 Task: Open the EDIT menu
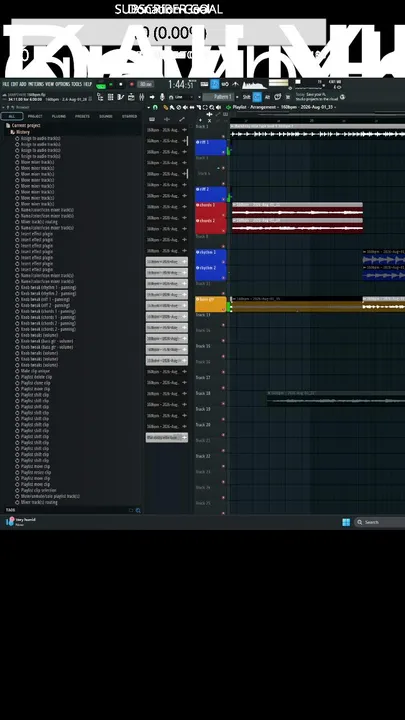(x=15, y=84)
